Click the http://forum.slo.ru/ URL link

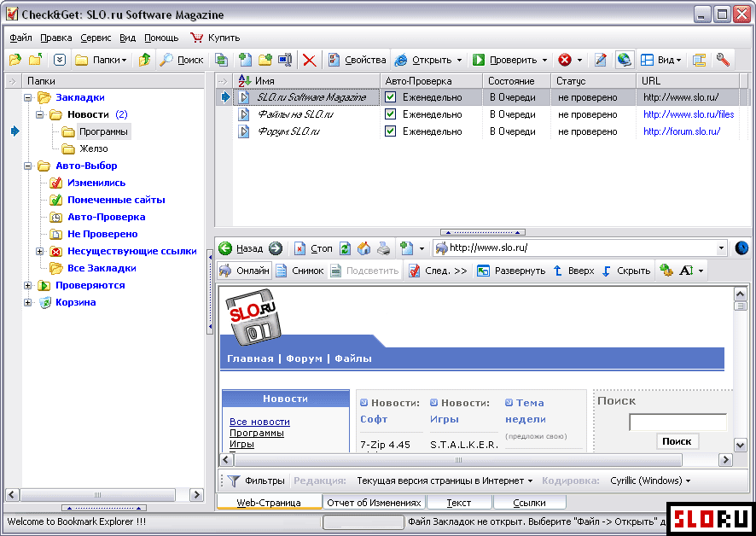(682, 131)
